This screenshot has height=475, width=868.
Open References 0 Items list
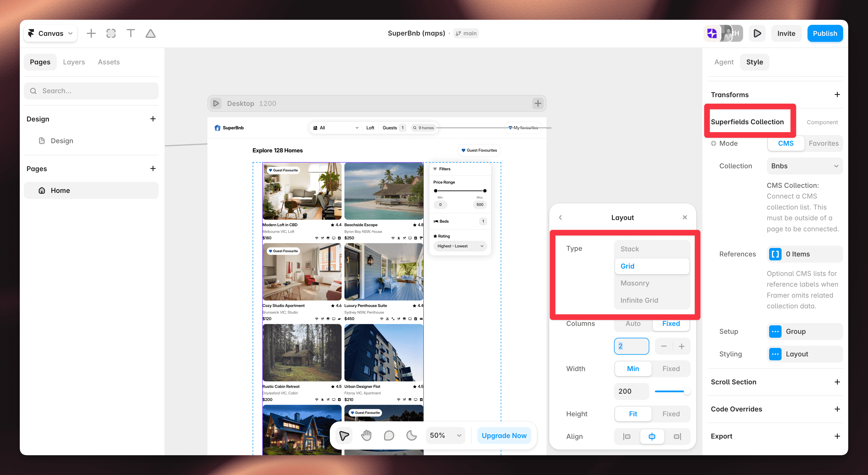(805, 254)
